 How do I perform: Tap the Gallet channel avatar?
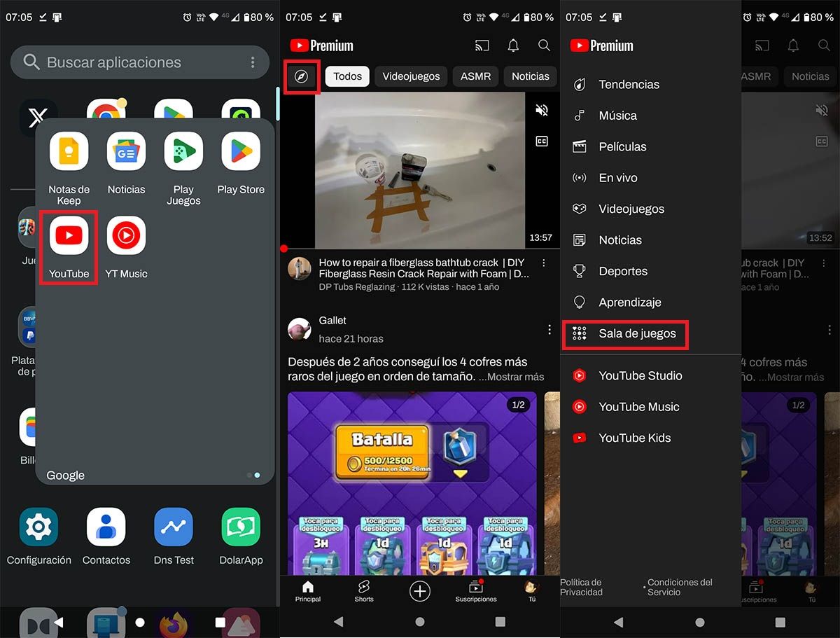click(300, 328)
